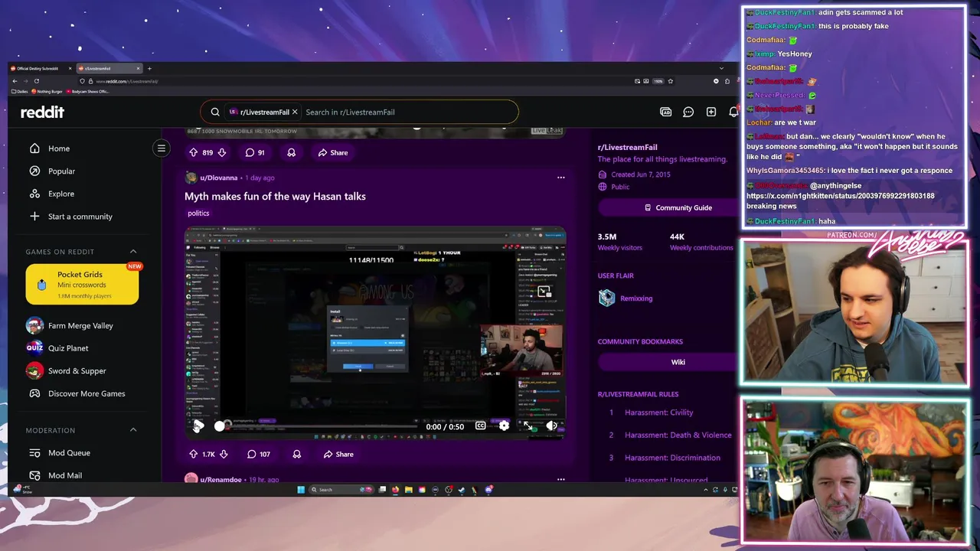Open the Reddit advertise icon
980x551 pixels.
pyautogui.click(x=665, y=112)
